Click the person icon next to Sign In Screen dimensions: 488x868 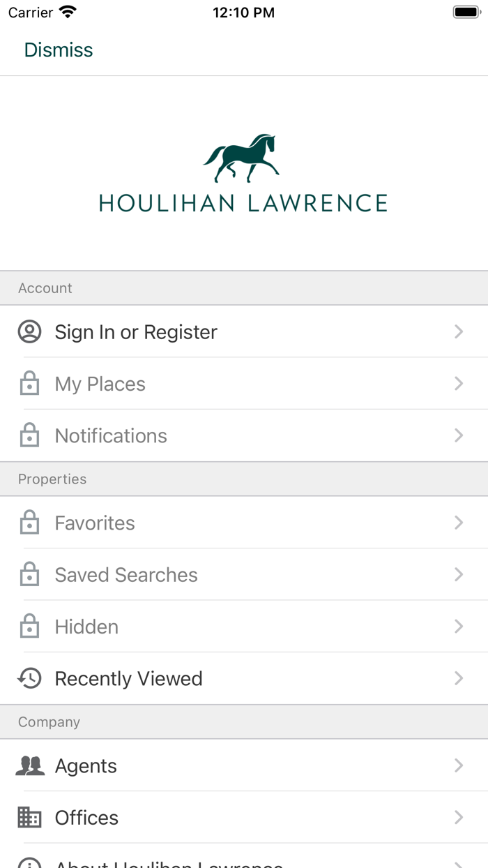29,331
